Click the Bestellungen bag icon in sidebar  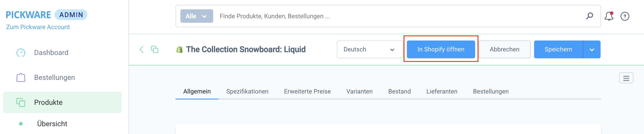click(21, 77)
